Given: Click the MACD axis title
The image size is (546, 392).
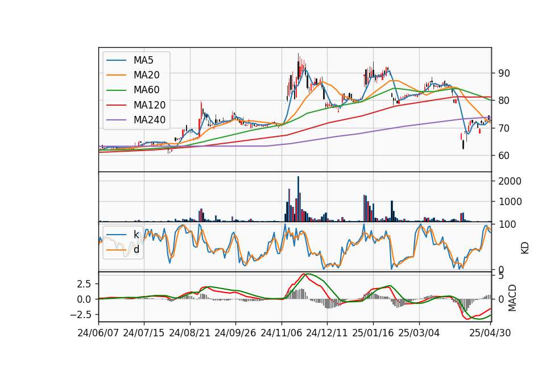Looking at the screenshot, I should click(512, 298).
